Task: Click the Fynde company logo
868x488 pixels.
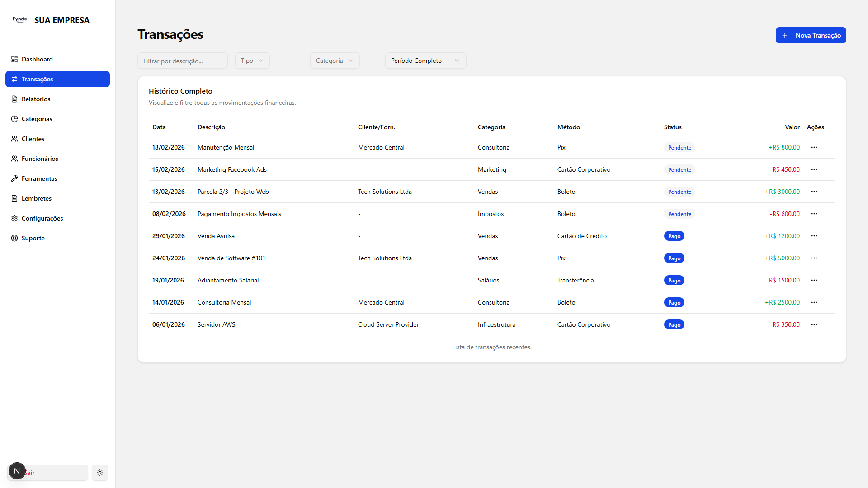Action: [x=20, y=20]
